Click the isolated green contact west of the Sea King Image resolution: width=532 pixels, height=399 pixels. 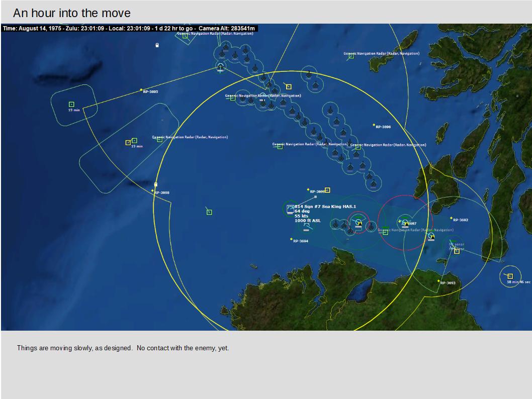(209, 212)
